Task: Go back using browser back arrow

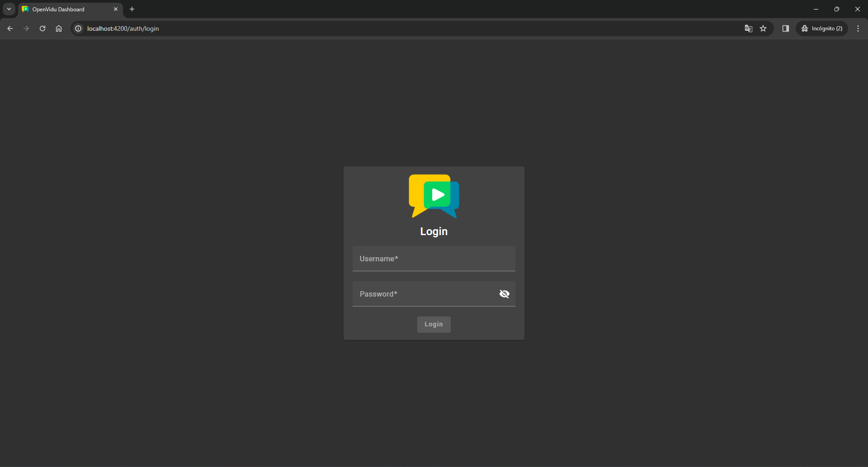Action: [10, 28]
